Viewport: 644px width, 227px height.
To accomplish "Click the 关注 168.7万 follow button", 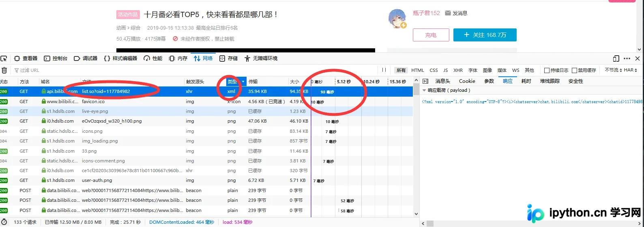I will click(x=485, y=35).
